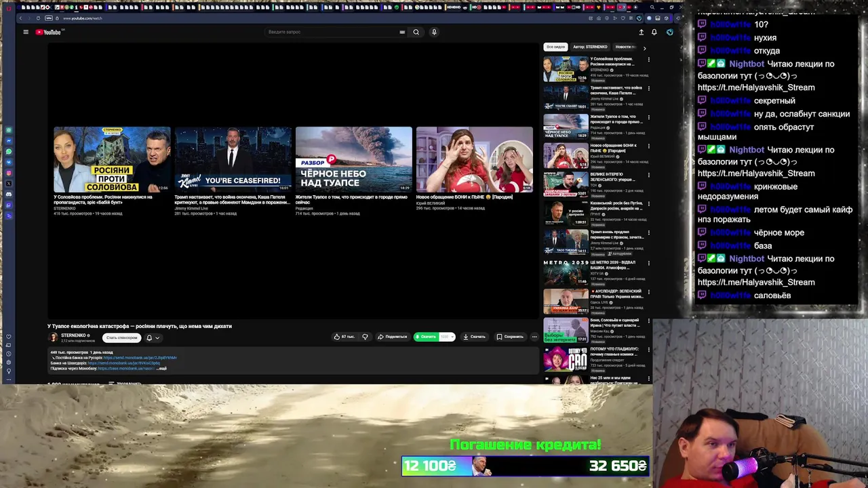Open WhatsApp in the Opera sidebar

9,151
